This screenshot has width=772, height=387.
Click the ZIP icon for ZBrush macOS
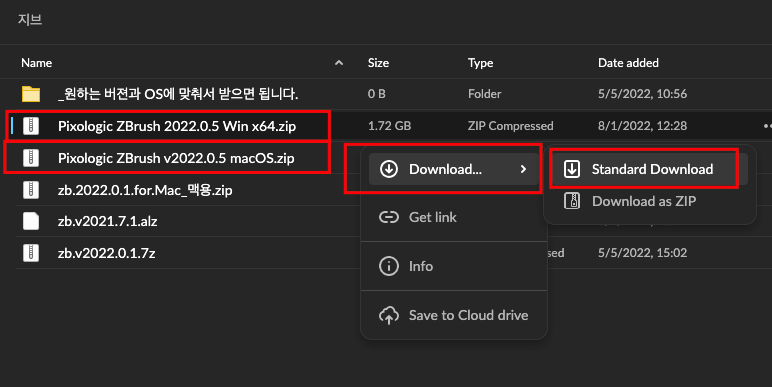(31, 158)
